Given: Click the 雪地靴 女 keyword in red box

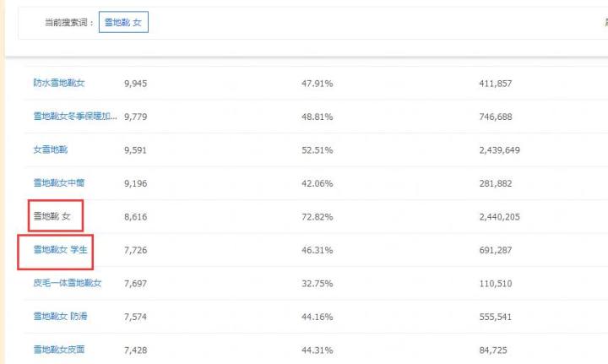Looking at the screenshot, I should 52,216.
